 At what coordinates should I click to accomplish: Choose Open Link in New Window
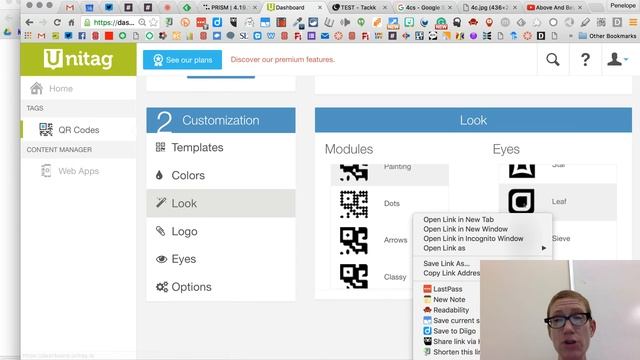pyautogui.click(x=465, y=229)
